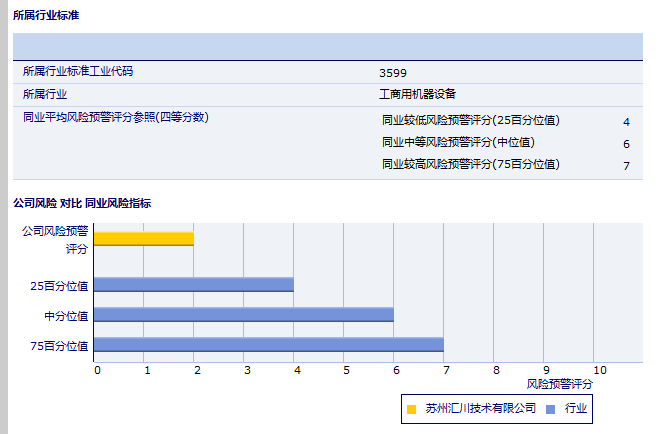Click the 75百分位值 score value 7 in table

[626, 166]
